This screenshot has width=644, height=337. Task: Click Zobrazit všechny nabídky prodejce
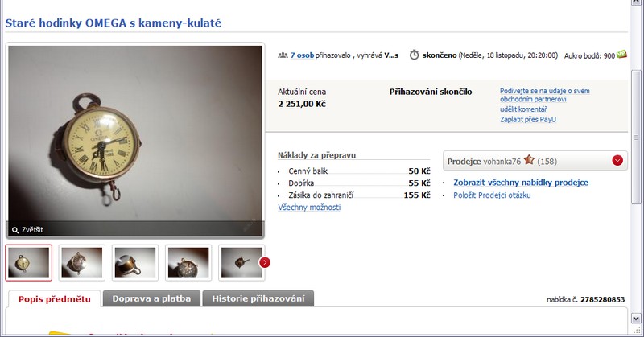coord(521,183)
